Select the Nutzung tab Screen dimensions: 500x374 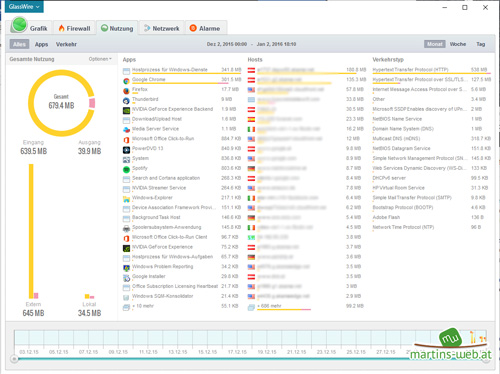click(x=117, y=28)
